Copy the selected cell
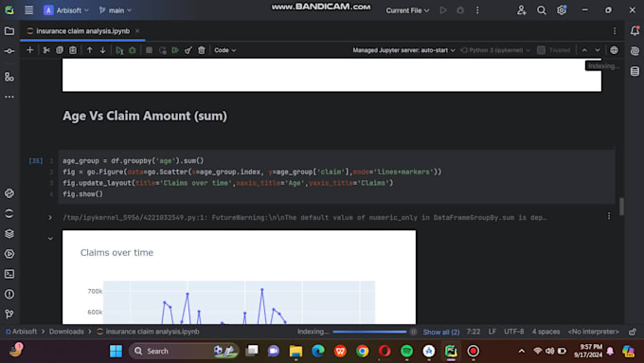Viewport: 644px width, 363px height. coord(60,50)
